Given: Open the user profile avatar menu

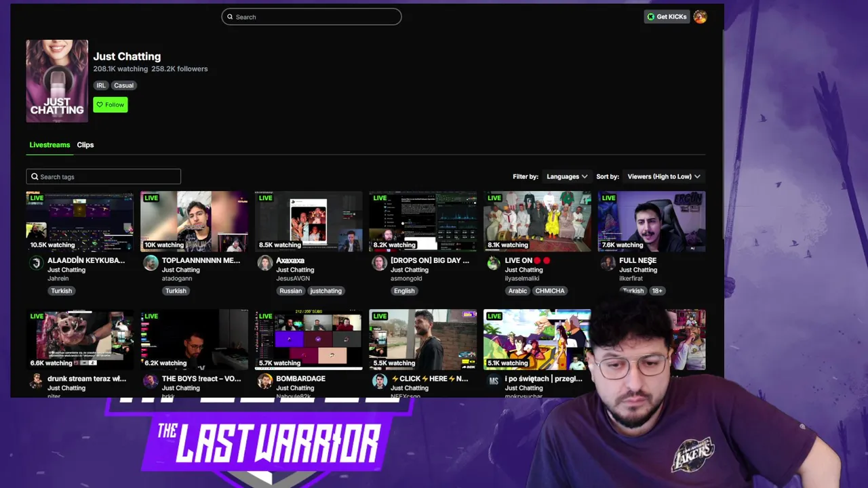Looking at the screenshot, I should [700, 17].
